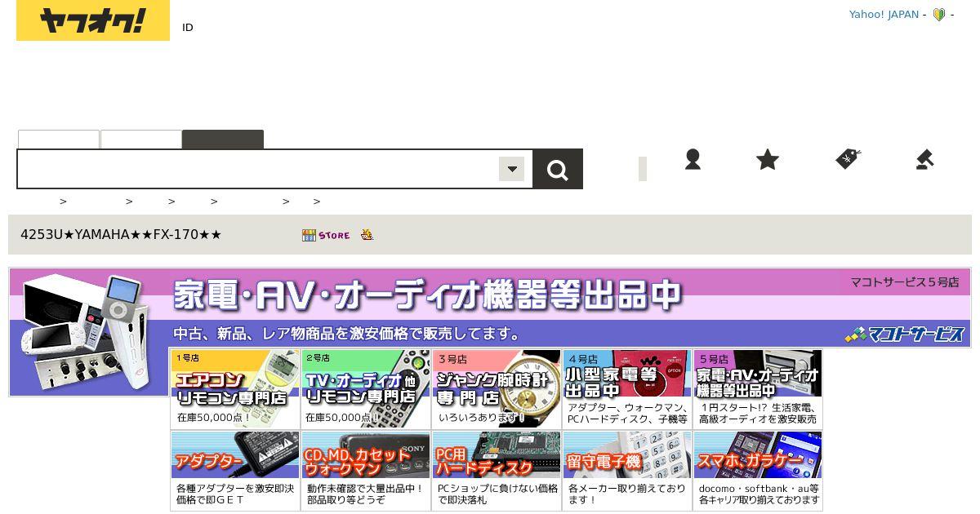Open the search category dropdown arrow
980x514 pixels.
click(512, 169)
